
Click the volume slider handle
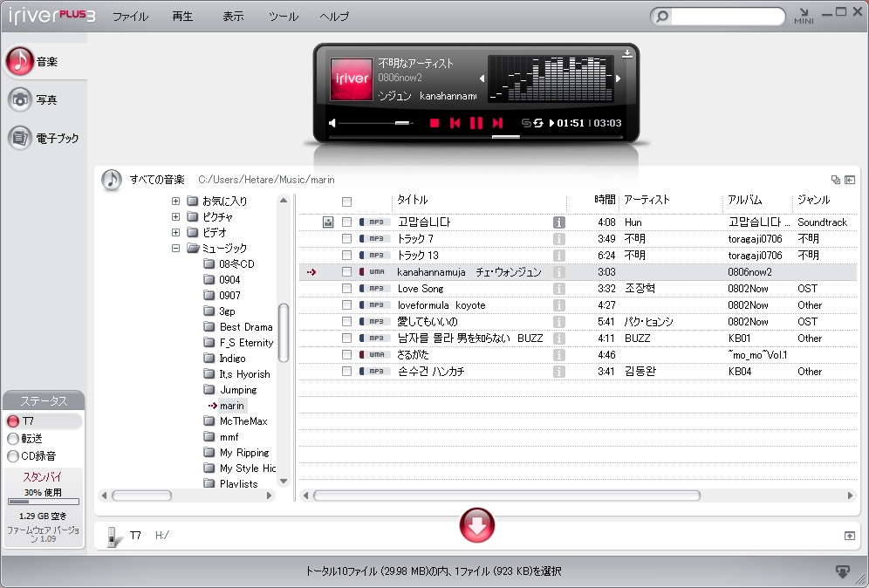[402, 123]
